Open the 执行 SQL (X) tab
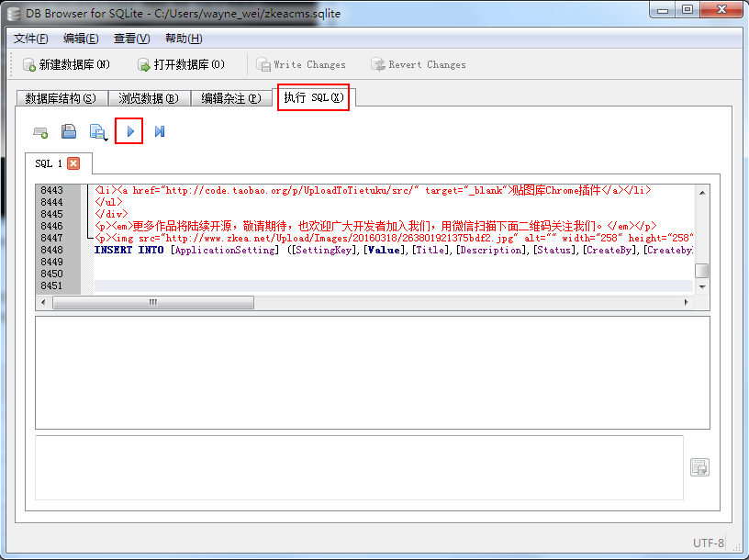Image resolution: width=749 pixels, height=560 pixels. (x=314, y=97)
